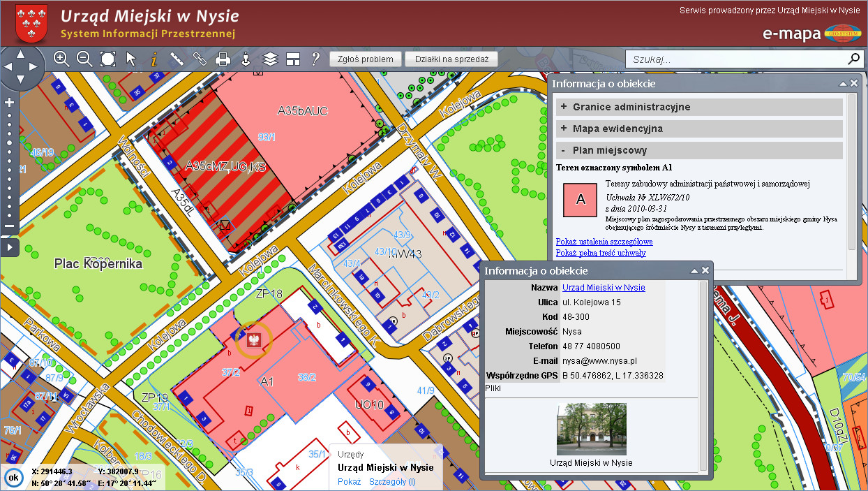Click the X/Y coordinates readout
The height and width of the screenshot is (491, 868).
click(x=84, y=471)
